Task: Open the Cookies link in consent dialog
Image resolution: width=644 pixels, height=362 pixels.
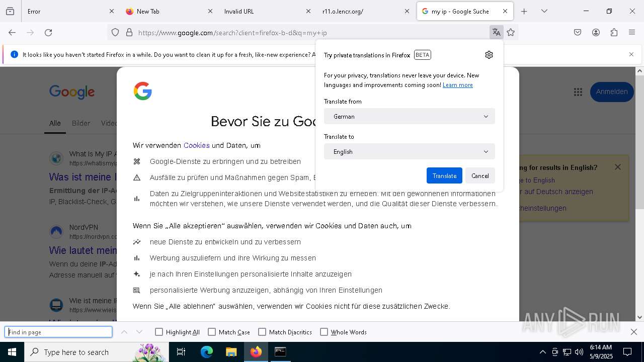Action: (197, 145)
